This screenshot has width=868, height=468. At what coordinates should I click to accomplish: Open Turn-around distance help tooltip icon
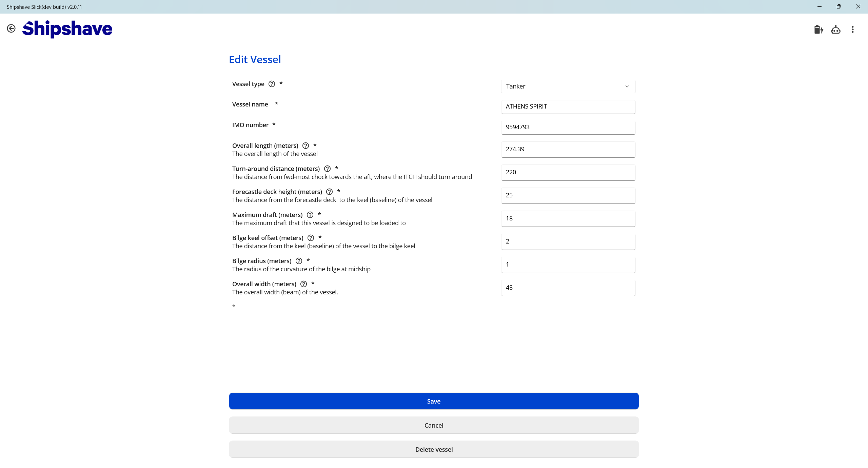[327, 169]
